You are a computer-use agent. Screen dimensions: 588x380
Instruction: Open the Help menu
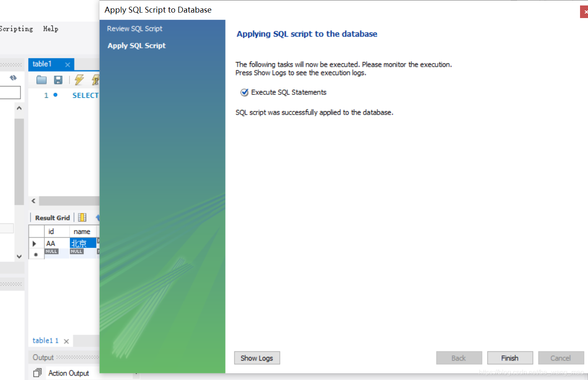point(51,29)
